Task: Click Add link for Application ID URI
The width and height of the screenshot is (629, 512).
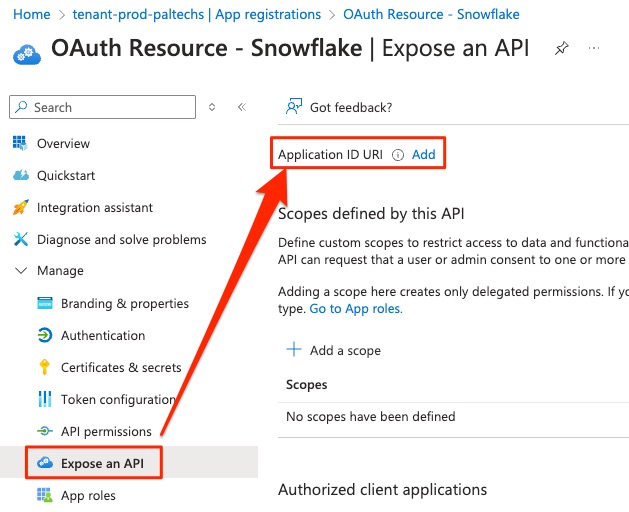Action: click(423, 155)
